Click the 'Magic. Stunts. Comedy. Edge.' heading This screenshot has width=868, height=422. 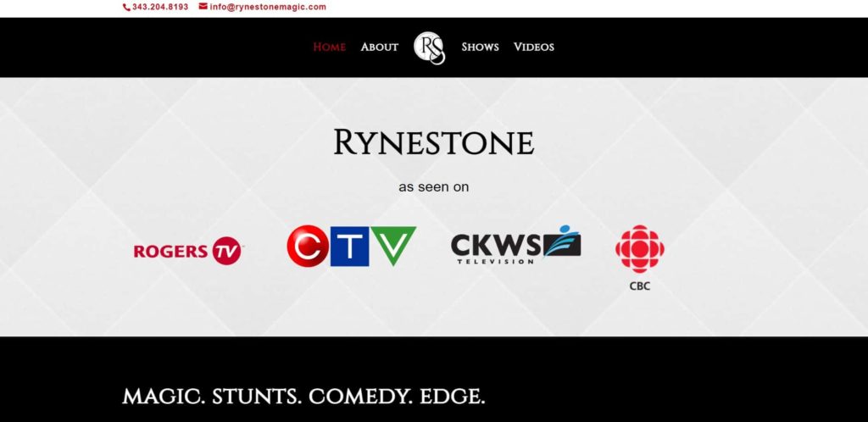tap(303, 397)
